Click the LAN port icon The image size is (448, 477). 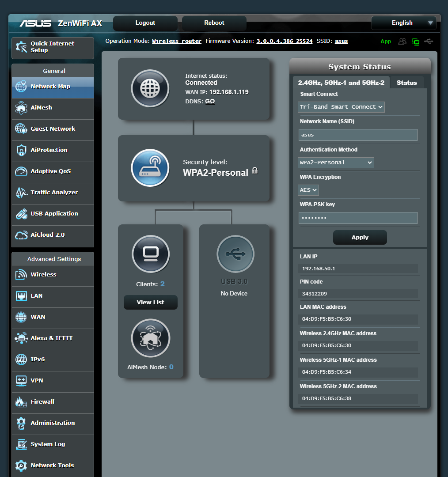(21, 295)
